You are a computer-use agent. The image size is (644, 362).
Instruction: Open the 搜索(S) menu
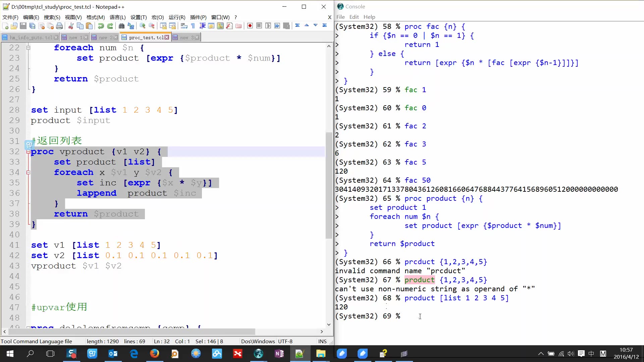pos(52,17)
